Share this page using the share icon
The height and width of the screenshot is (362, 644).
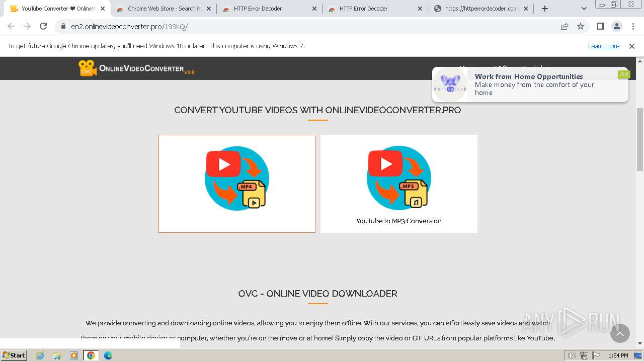pos(565,26)
